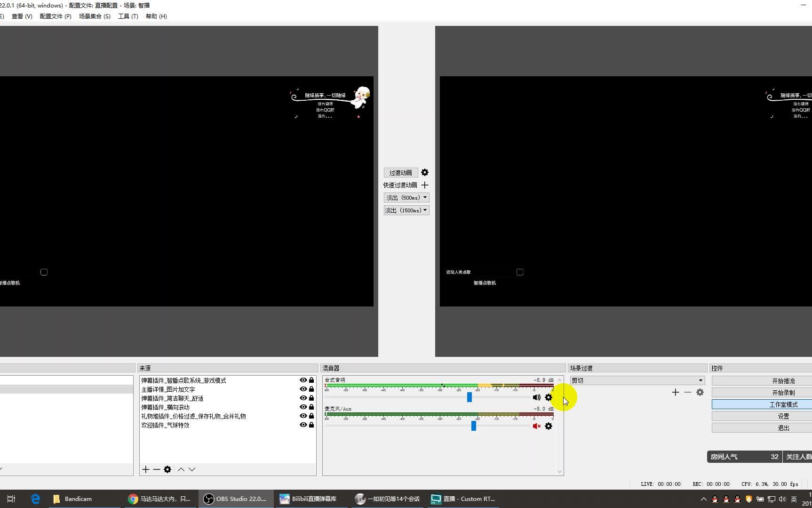Open the 查看 (V) menu

pos(22,16)
